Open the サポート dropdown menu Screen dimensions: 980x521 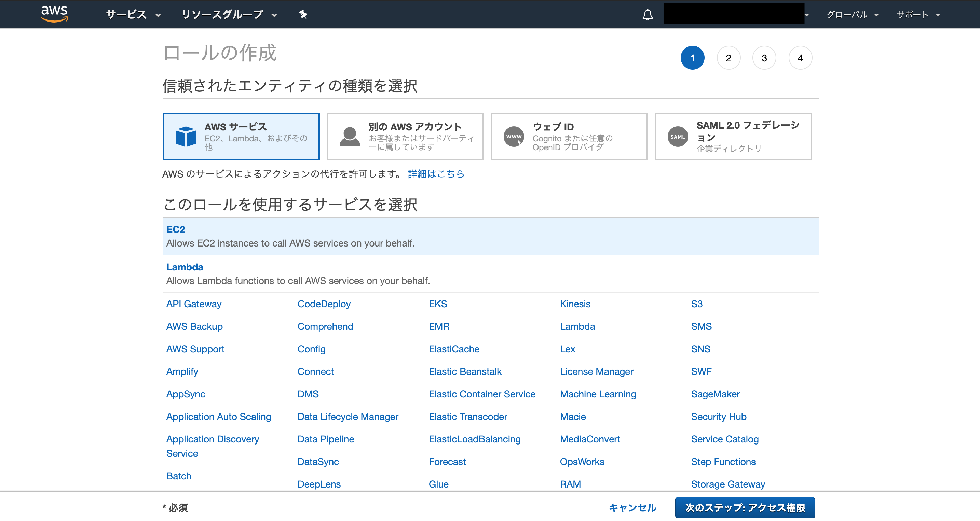coord(918,14)
